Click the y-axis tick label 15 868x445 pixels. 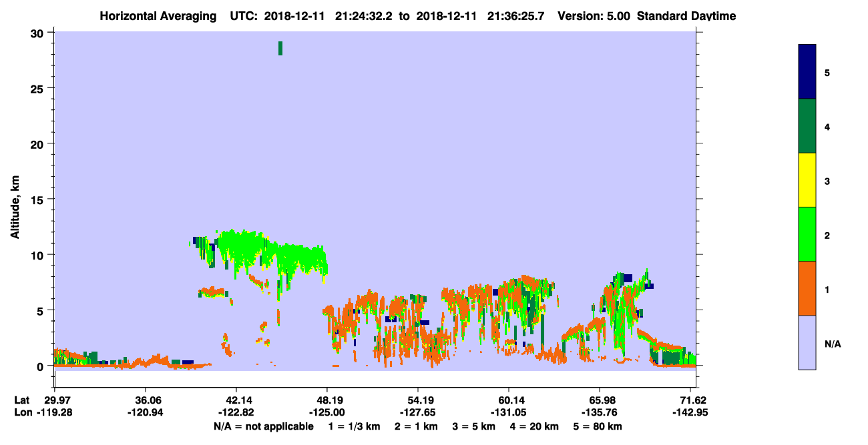38,199
